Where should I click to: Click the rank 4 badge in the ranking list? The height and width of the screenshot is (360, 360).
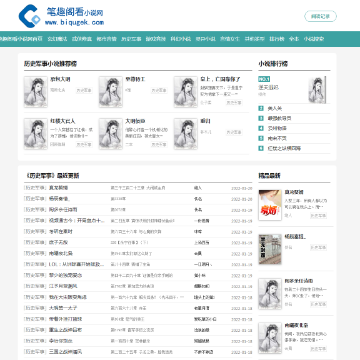[261, 128]
